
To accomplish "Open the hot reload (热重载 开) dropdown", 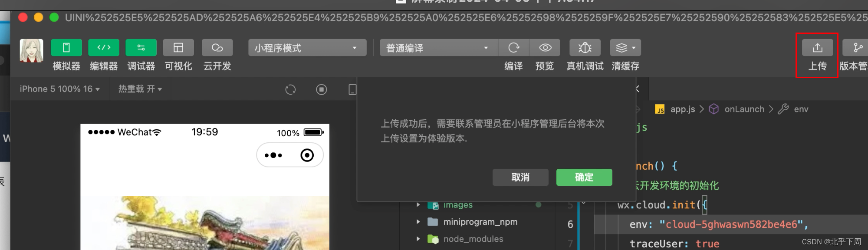I will 140,89.
